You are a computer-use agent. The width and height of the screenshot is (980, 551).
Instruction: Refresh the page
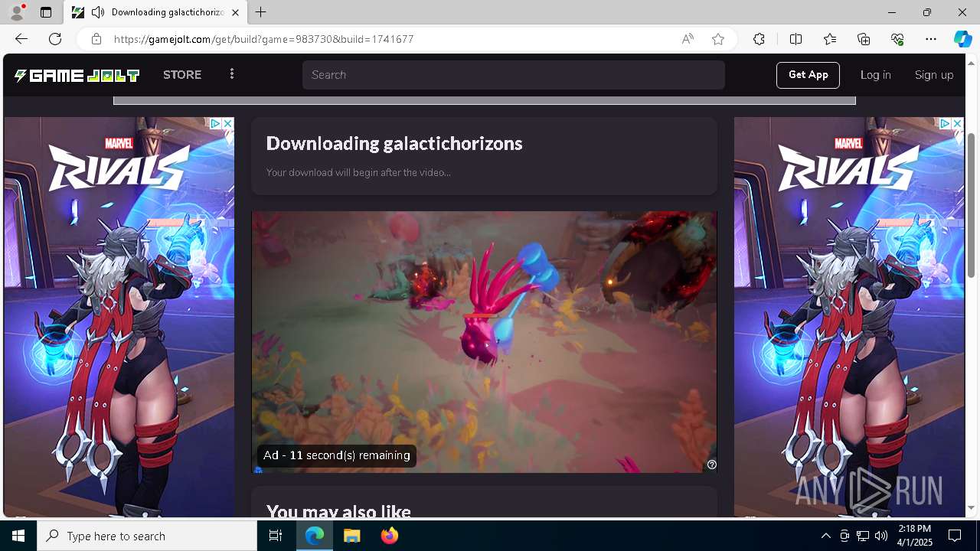click(55, 39)
